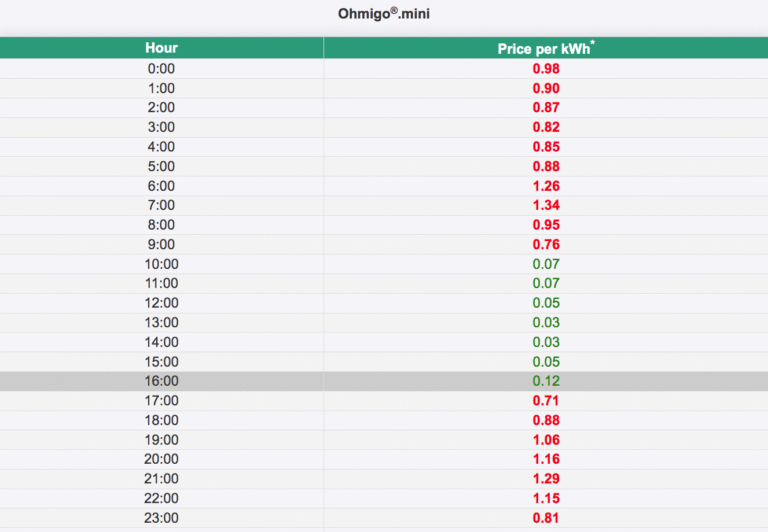Screen dimensions: 768x532
Task: Click price 0.03 in the 13:00 row
Action: click(x=546, y=323)
